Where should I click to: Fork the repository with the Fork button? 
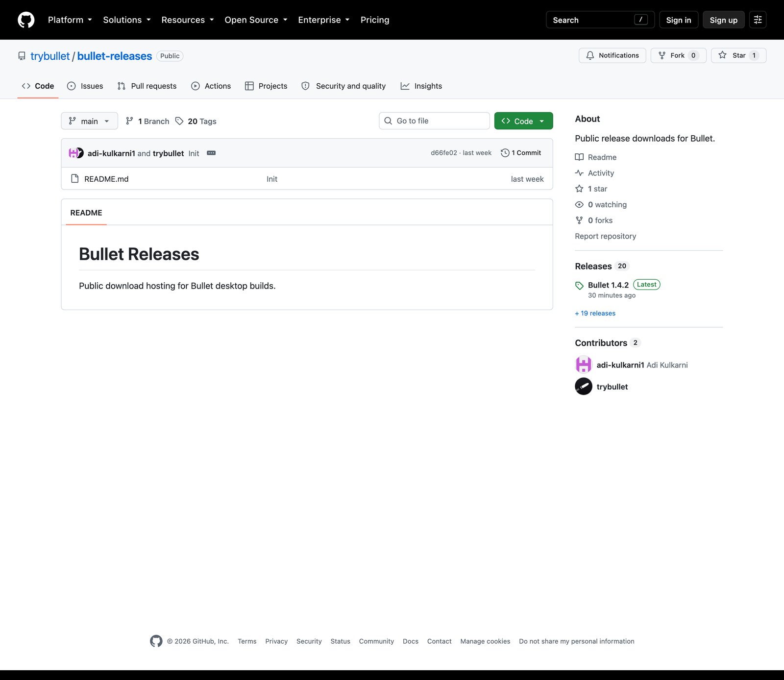(678, 55)
